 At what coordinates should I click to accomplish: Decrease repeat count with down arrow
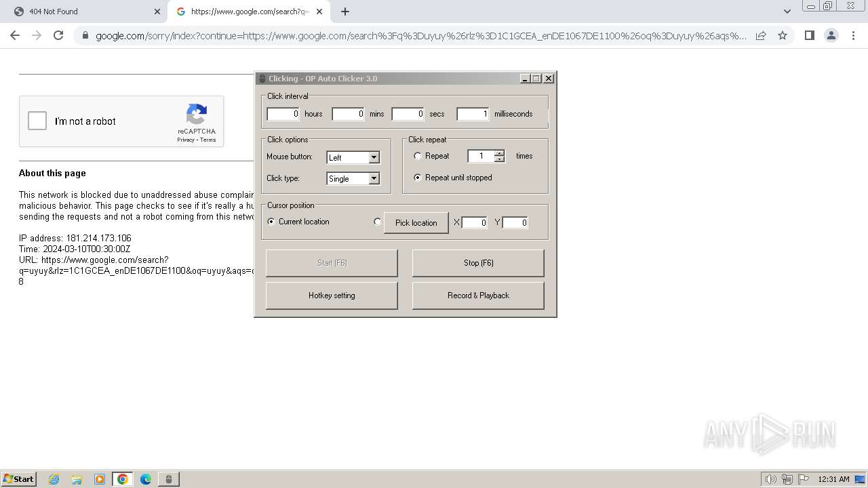500,159
